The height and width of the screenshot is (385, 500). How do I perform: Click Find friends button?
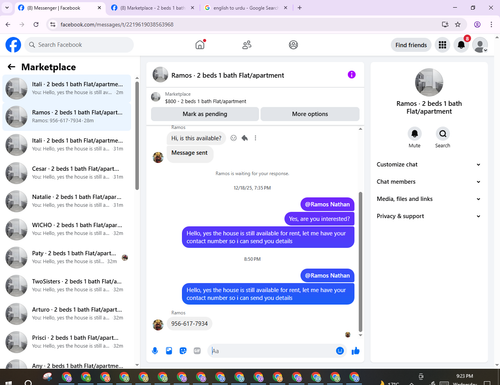tap(411, 45)
